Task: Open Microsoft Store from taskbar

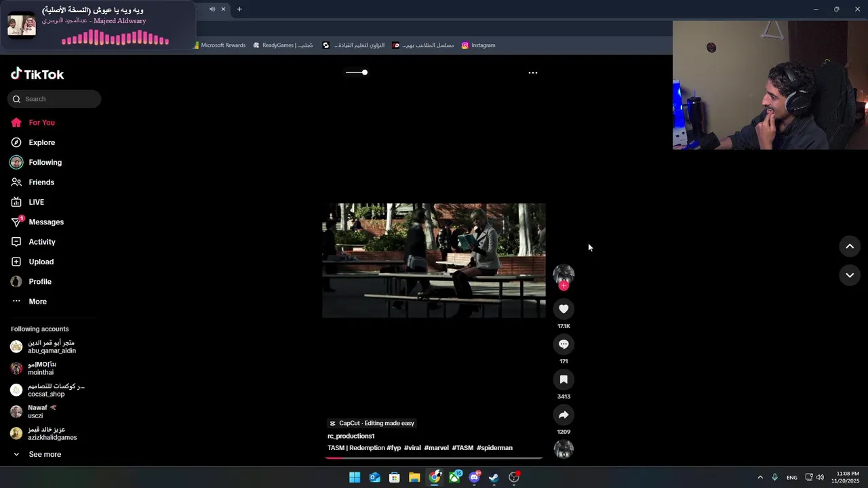Action: pos(395,477)
